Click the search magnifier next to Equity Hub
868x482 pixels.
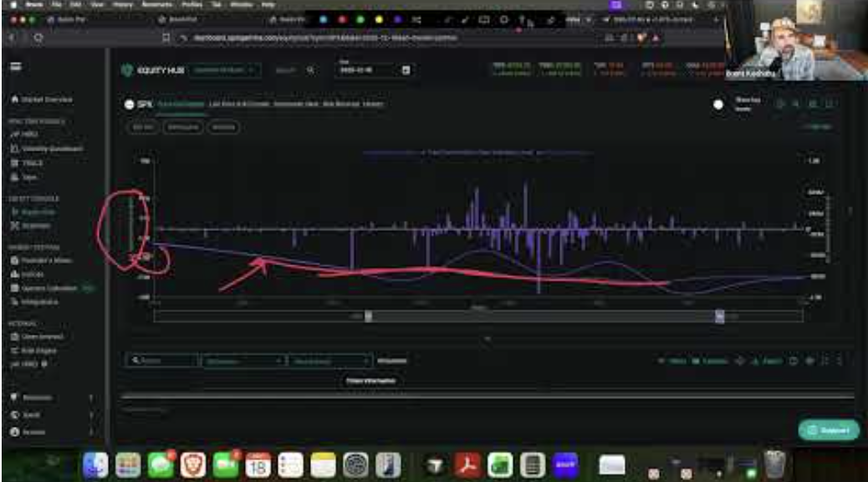point(310,70)
